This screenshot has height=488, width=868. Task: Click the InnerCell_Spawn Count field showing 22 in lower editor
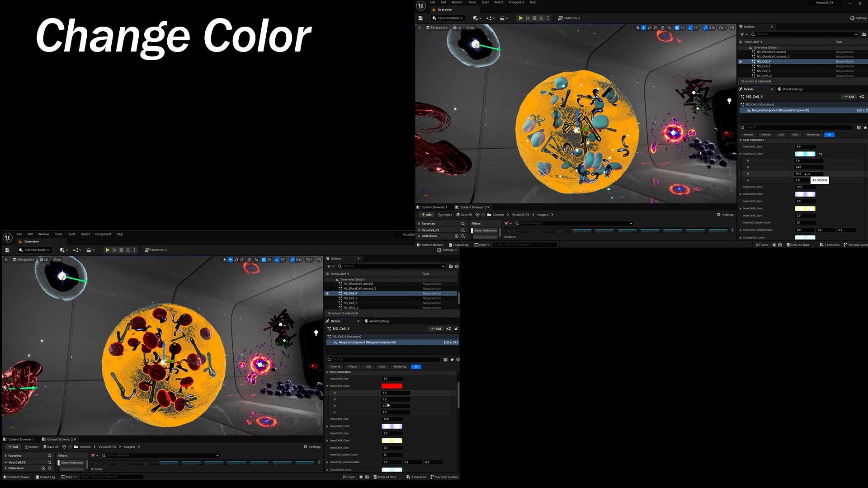[x=392, y=455]
